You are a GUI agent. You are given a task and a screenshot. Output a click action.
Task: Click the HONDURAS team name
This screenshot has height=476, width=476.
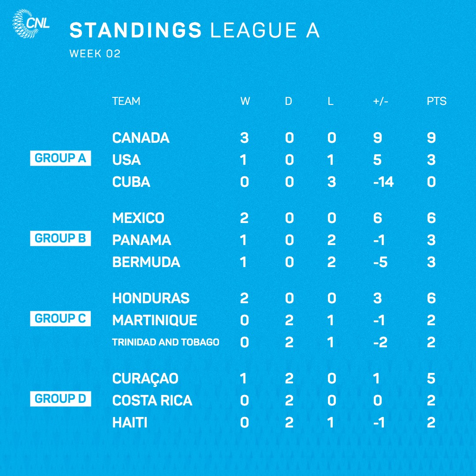point(151,298)
